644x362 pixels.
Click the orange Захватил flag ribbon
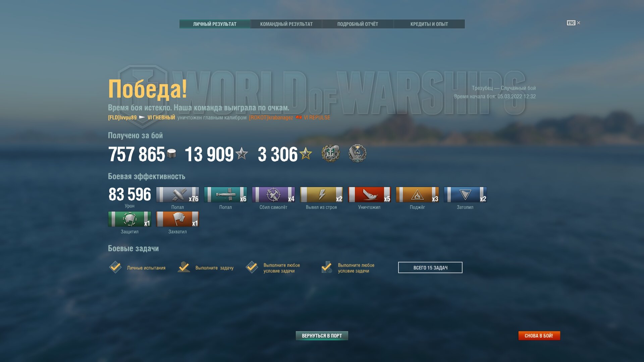click(177, 219)
